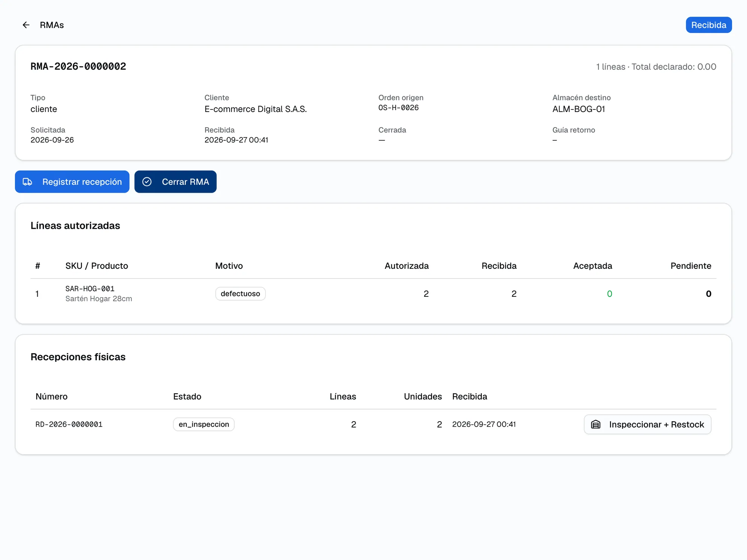This screenshot has width=747, height=560.
Task: Click the en_inspeccion status tag
Action: tap(204, 424)
